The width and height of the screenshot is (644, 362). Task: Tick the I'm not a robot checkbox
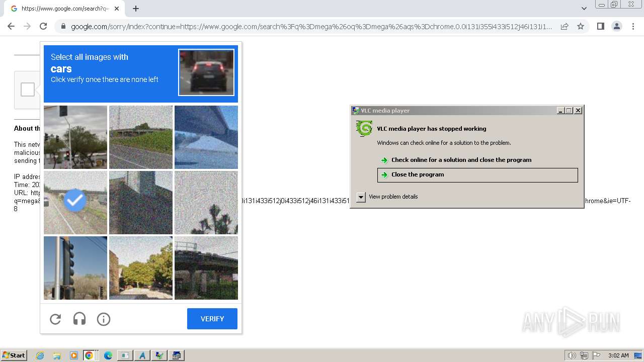28,89
